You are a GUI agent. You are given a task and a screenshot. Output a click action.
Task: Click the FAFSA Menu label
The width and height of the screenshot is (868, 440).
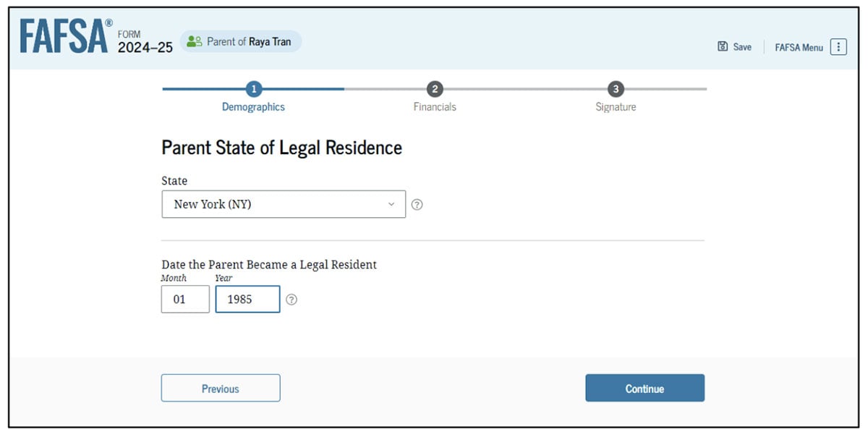coord(799,47)
